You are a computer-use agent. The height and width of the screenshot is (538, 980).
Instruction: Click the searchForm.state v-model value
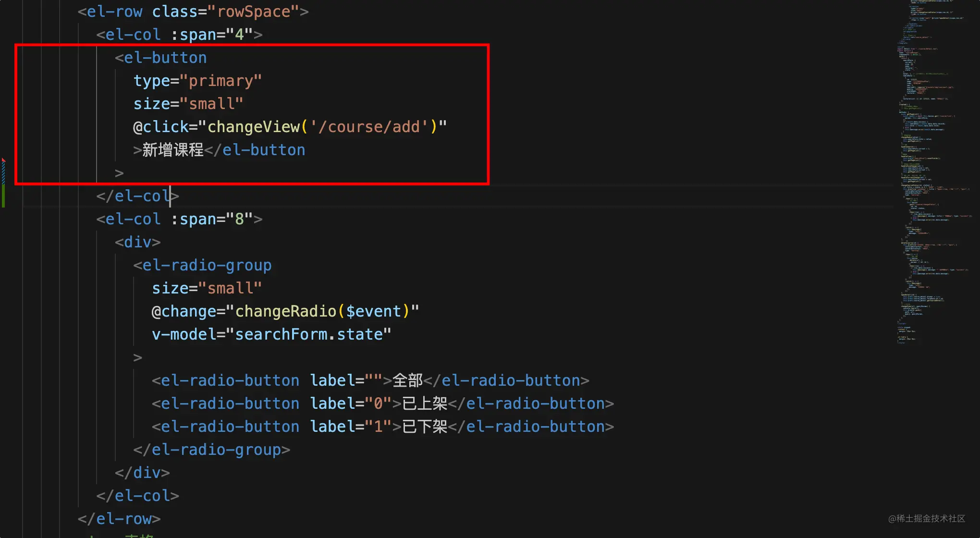(308, 334)
